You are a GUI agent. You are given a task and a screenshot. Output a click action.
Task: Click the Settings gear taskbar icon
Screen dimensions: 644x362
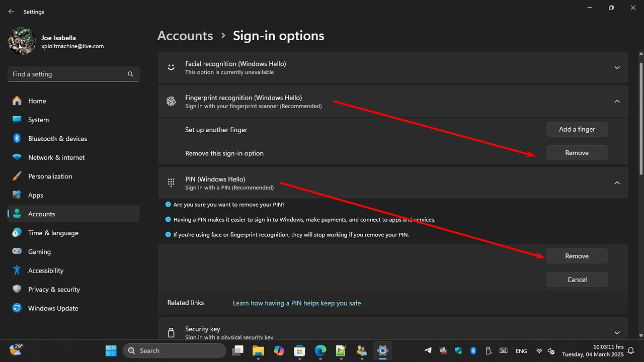tap(383, 350)
